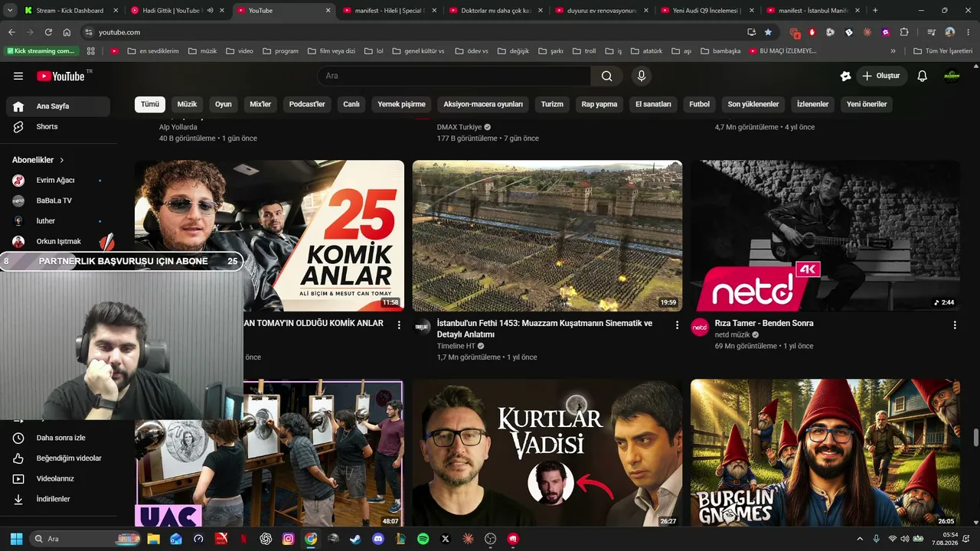The width and height of the screenshot is (980, 551).
Task: Open options menu for İstanbul'un Fethi video
Action: [677, 325]
